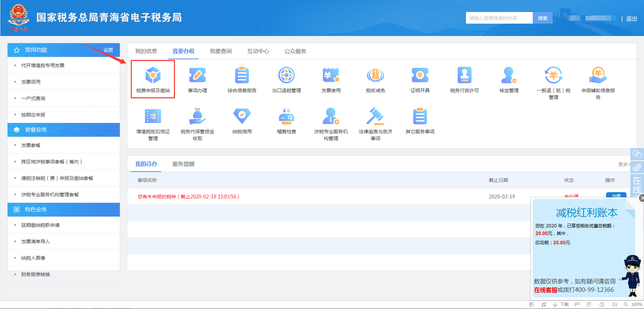Open 涉税专业服务机构管理 icon
The image size is (644, 309).
[331, 116]
